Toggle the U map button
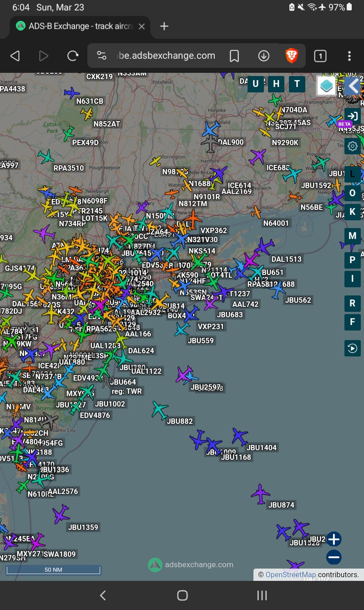 256,84
